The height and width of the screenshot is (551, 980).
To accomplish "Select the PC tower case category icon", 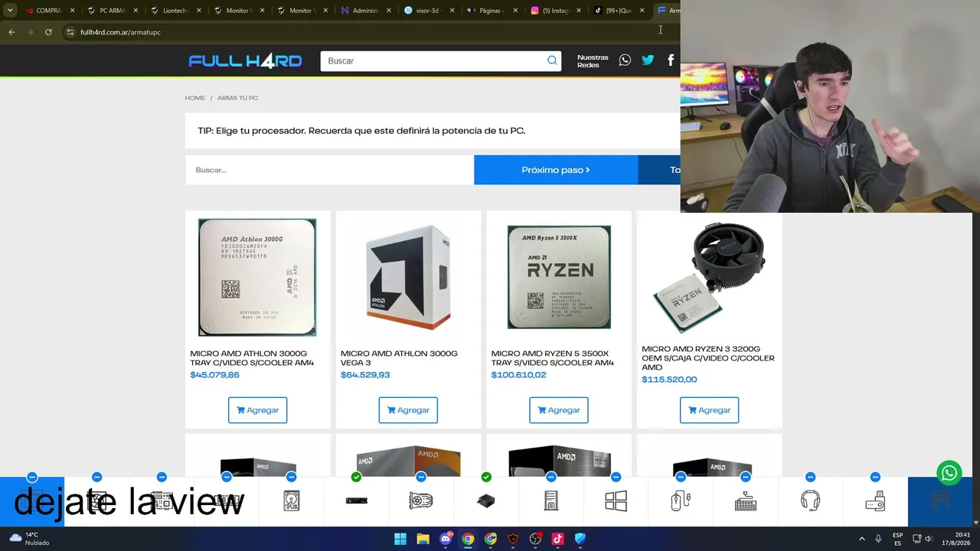I will [x=551, y=500].
